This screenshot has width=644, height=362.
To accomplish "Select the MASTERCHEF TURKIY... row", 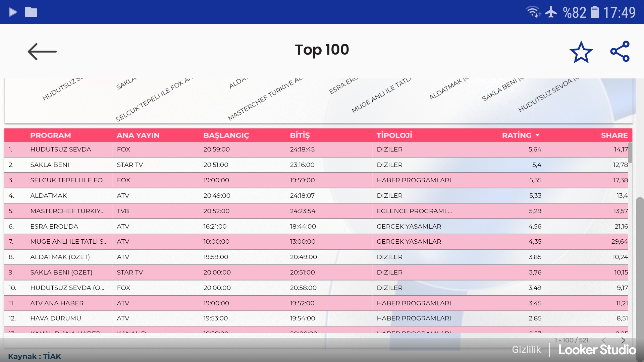I will tap(67, 211).
